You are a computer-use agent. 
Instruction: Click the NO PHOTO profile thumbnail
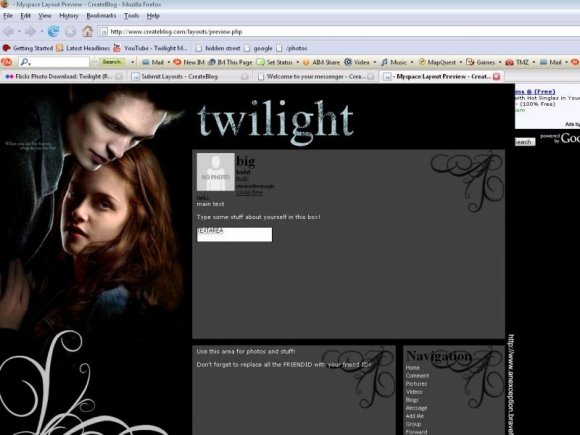pos(216,172)
